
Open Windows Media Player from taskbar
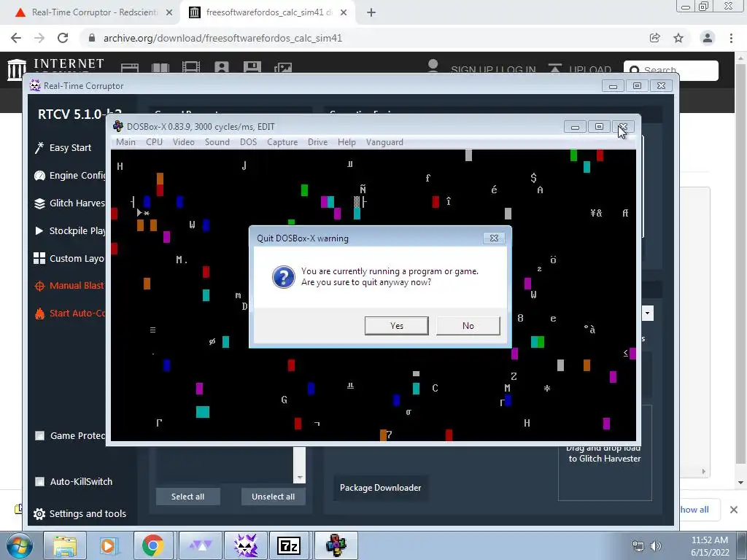click(109, 545)
